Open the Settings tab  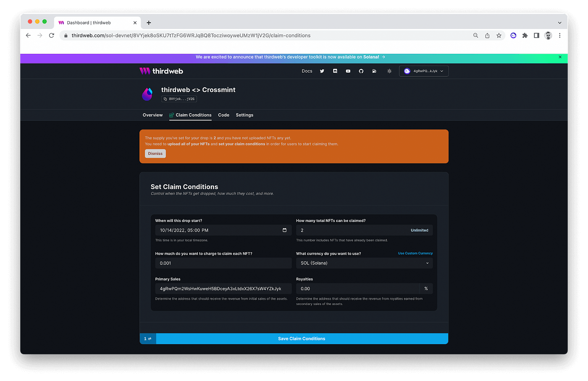[x=244, y=115]
